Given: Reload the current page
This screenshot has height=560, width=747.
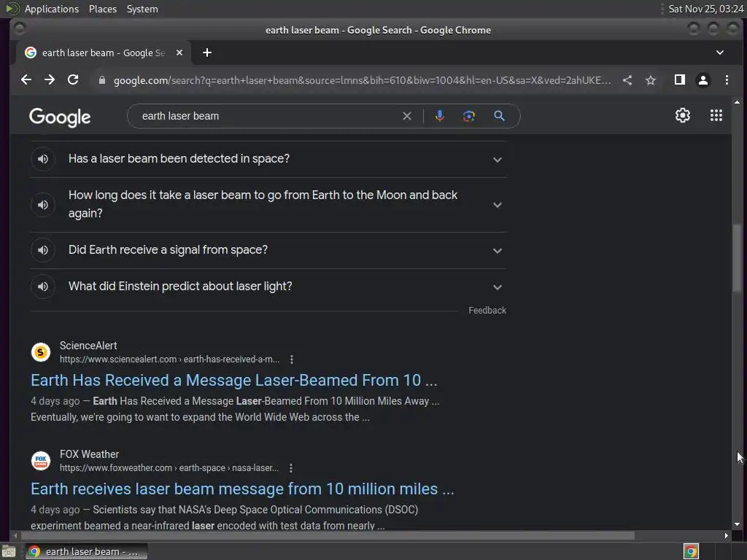Looking at the screenshot, I should (x=73, y=80).
